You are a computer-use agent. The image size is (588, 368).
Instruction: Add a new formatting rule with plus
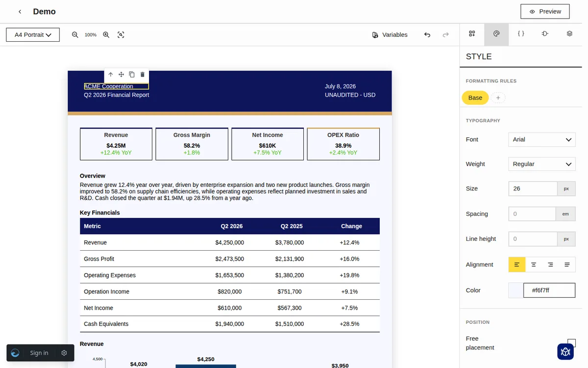tap(498, 98)
